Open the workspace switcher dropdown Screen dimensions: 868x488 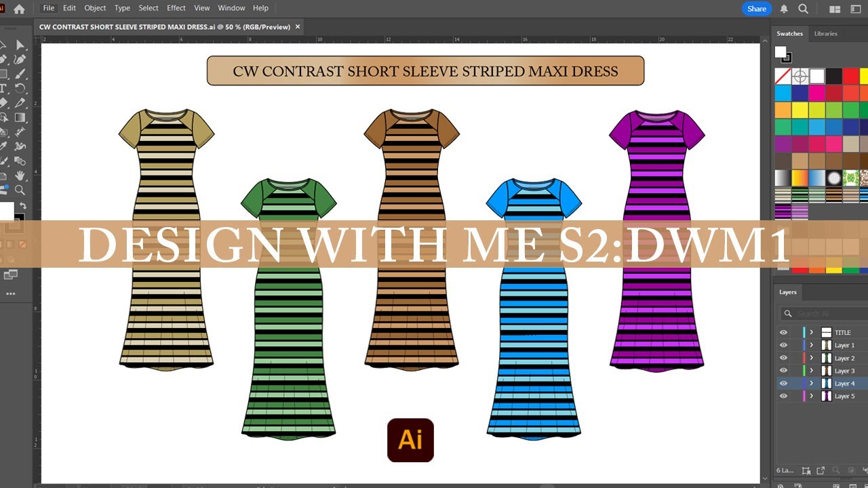(855, 9)
